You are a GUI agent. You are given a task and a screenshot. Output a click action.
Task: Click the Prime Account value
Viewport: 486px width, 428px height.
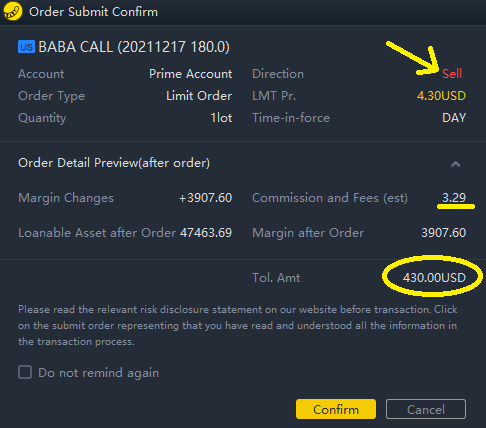[x=191, y=74]
